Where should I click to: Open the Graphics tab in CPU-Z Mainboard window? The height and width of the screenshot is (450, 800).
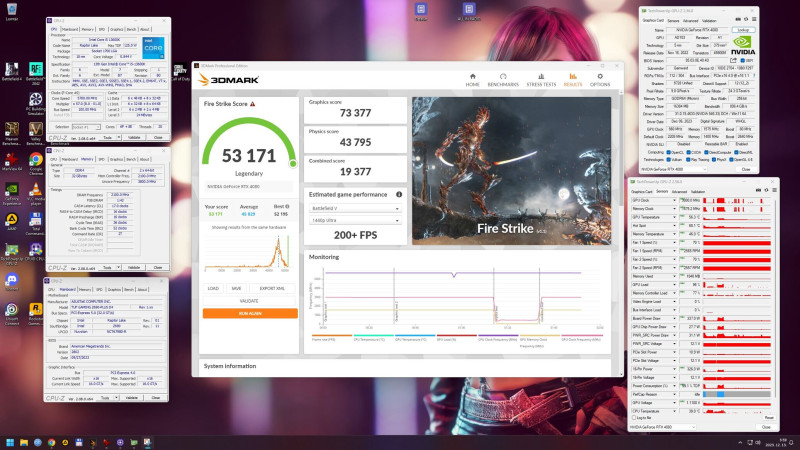114,289
